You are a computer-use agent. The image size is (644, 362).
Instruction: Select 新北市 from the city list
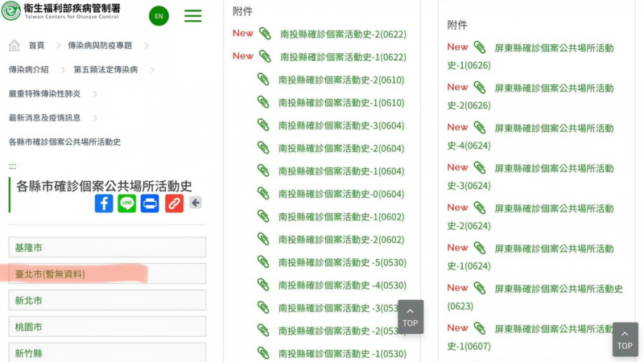point(107,300)
